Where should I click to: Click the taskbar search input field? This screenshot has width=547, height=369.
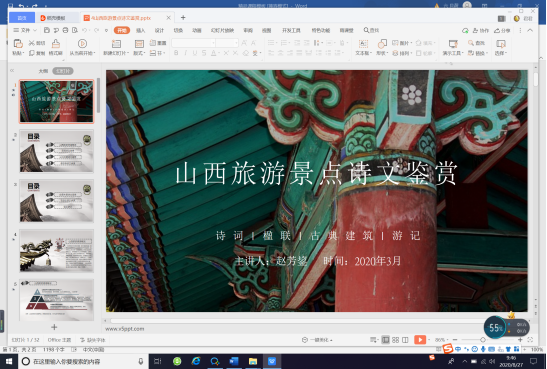(x=83, y=361)
